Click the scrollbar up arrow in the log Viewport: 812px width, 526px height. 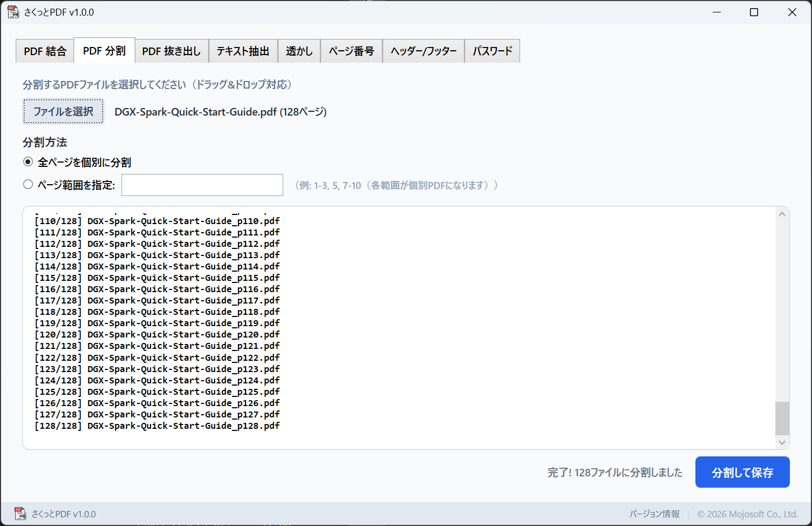pyautogui.click(x=781, y=213)
